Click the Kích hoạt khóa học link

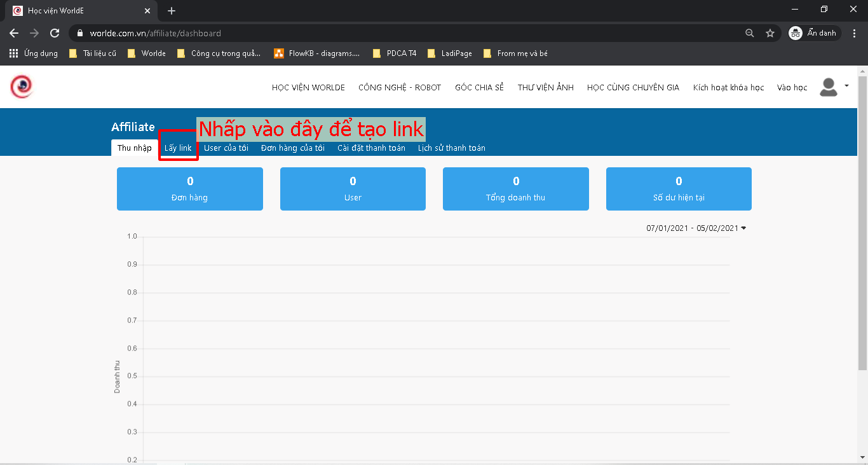(x=728, y=88)
